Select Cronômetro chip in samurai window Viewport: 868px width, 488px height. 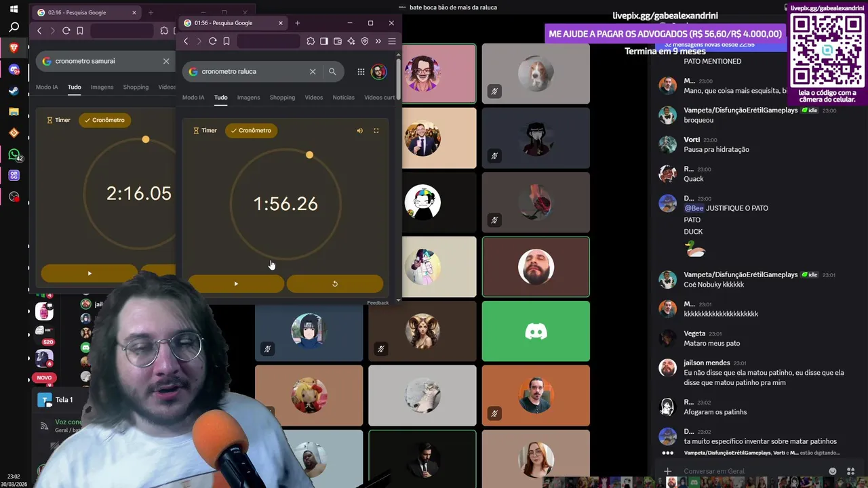(x=104, y=120)
